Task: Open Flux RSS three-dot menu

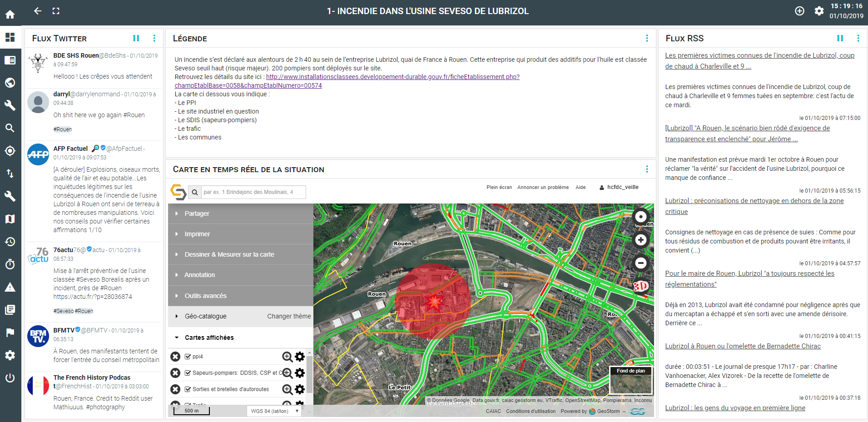Action: point(858,38)
